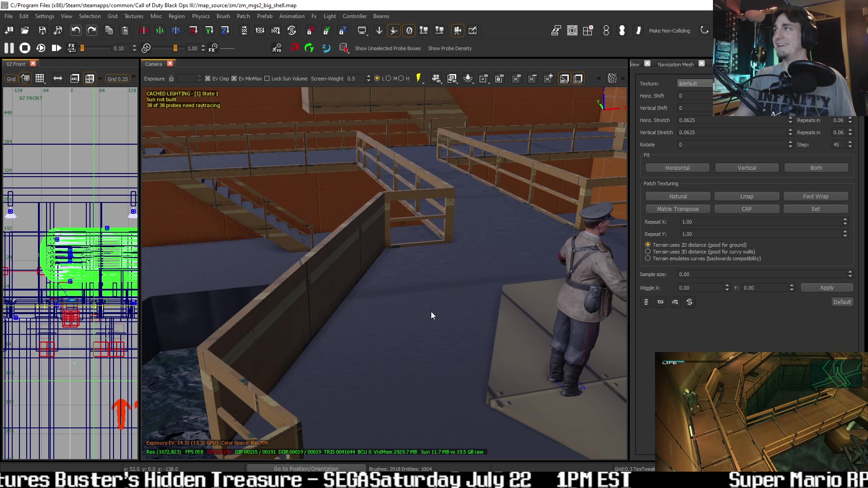Click the Matrix Transpose button
The height and width of the screenshot is (488, 868).
[677, 209]
